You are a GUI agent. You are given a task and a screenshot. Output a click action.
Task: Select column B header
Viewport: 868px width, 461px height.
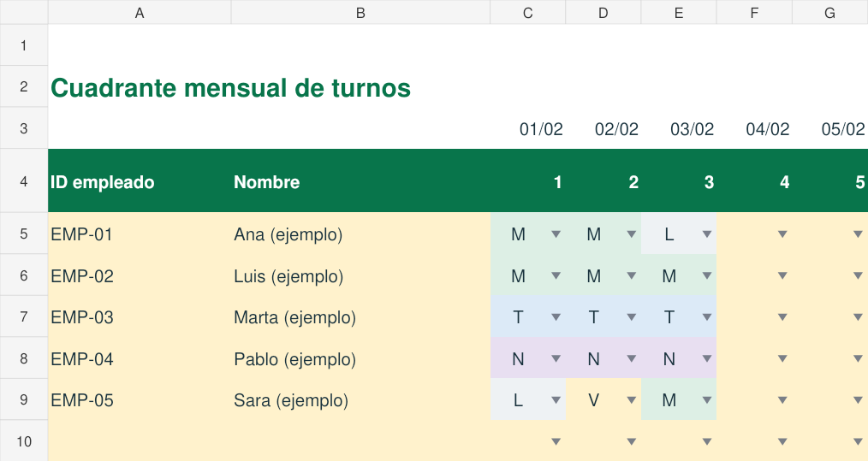[x=360, y=12]
